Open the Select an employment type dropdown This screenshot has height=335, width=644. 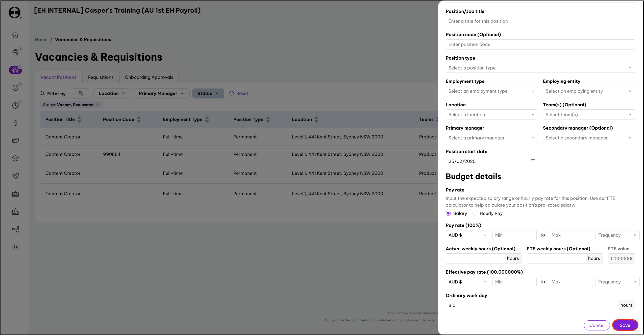(x=491, y=91)
